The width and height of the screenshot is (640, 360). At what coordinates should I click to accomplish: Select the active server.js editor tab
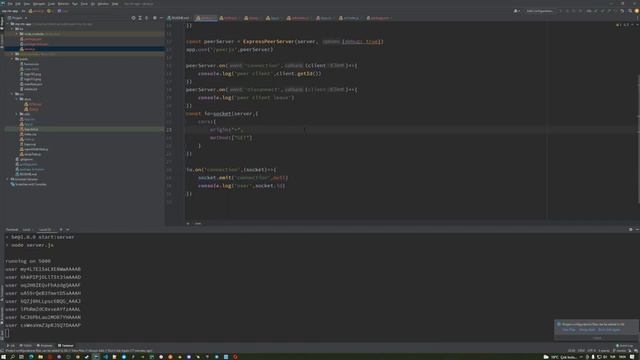205,18
